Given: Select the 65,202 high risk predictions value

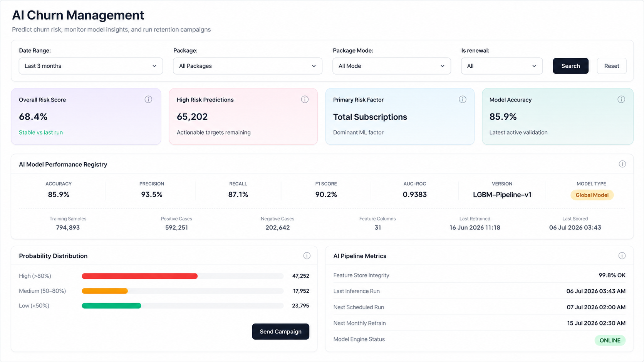Looking at the screenshot, I should pos(192,117).
